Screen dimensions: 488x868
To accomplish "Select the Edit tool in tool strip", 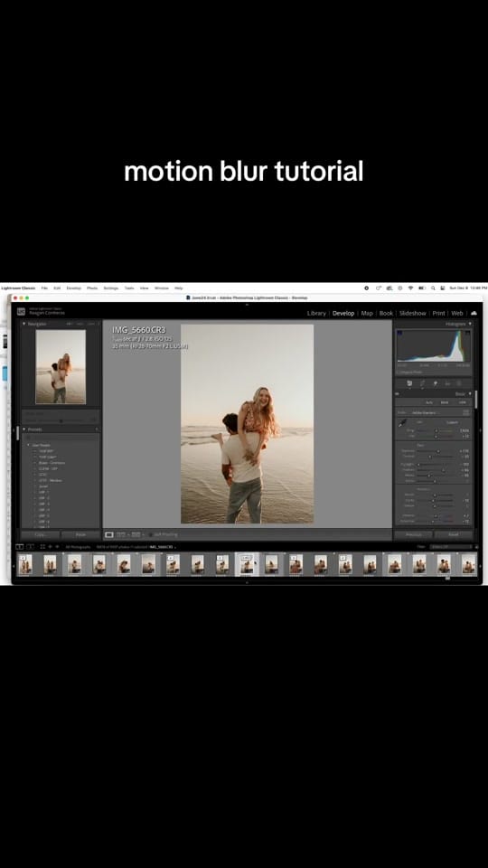I will pyautogui.click(x=409, y=383).
